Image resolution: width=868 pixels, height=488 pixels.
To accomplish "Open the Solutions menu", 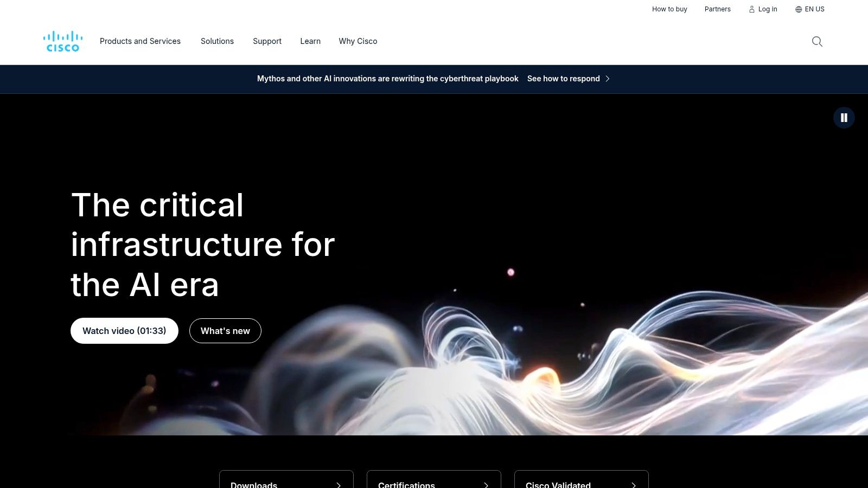I will click(217, 41).
